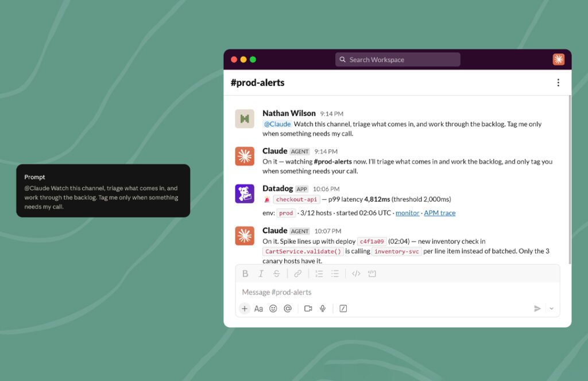Screen dimensions: 588x381
Task: Click the #prod-alerts mention in Claude's reply
Action: click(332, 162)
